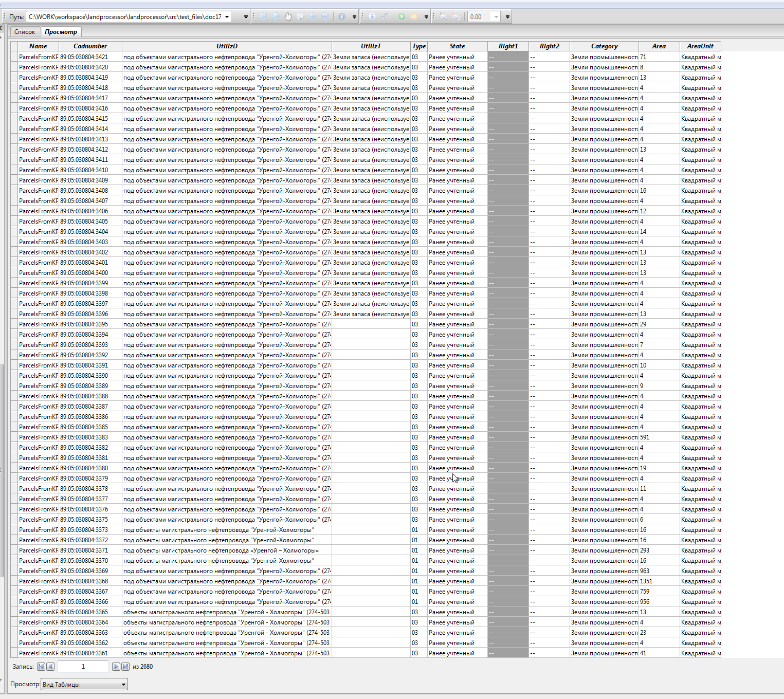Select cell 89:05:030804:3383
The image size is (784, 699).
[90, 437]
